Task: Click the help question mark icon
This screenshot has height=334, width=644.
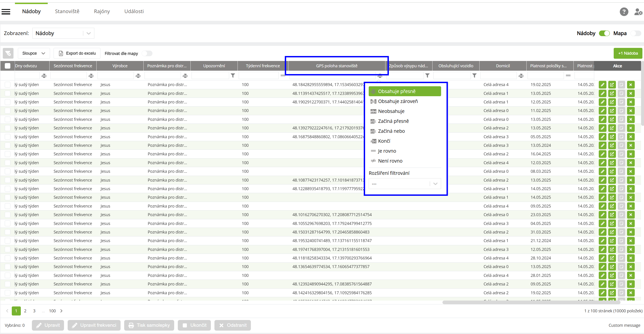Action: pos(624,12)
